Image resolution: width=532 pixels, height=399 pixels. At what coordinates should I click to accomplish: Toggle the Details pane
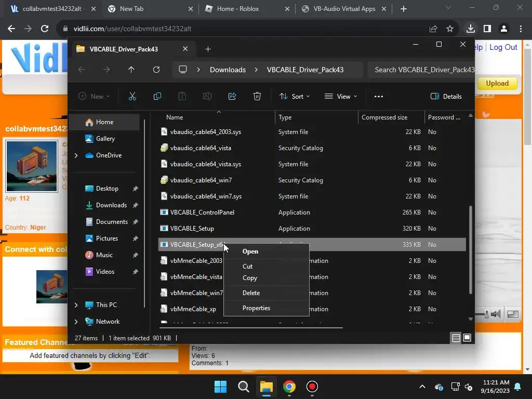point(446,96)
